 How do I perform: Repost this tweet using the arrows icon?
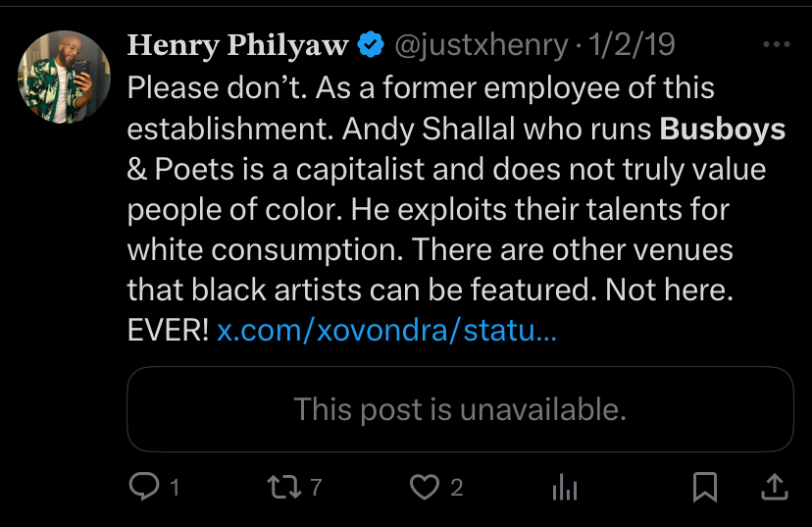tap(284, 487)
